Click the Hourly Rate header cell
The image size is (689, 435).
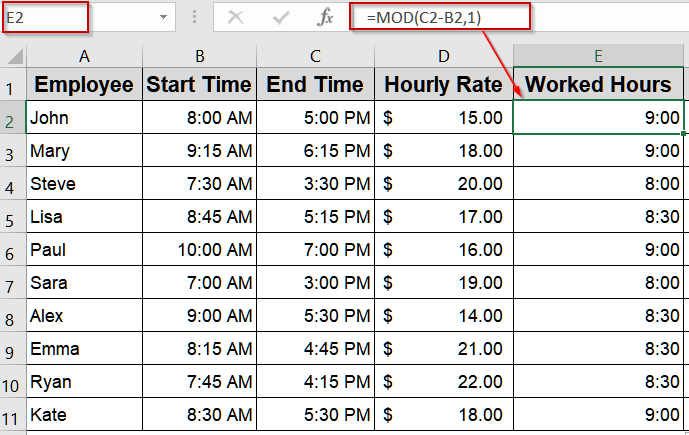tap(444, 84)
